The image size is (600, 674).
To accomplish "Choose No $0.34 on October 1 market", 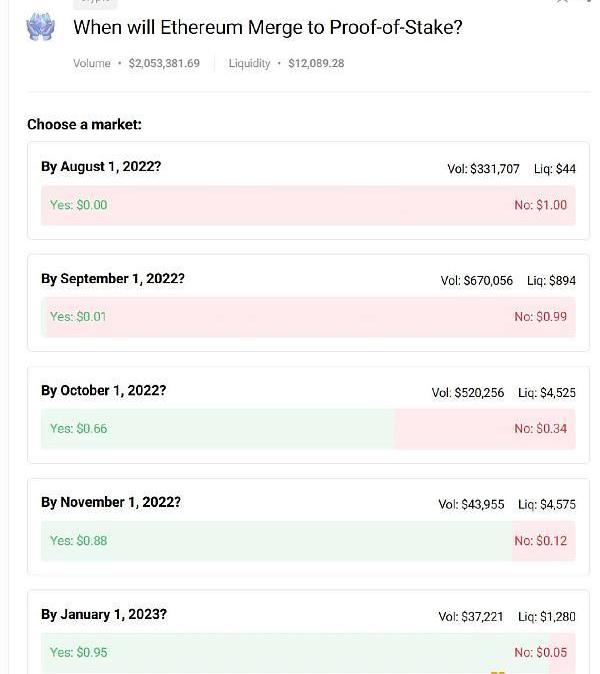I will coord(540,429).
